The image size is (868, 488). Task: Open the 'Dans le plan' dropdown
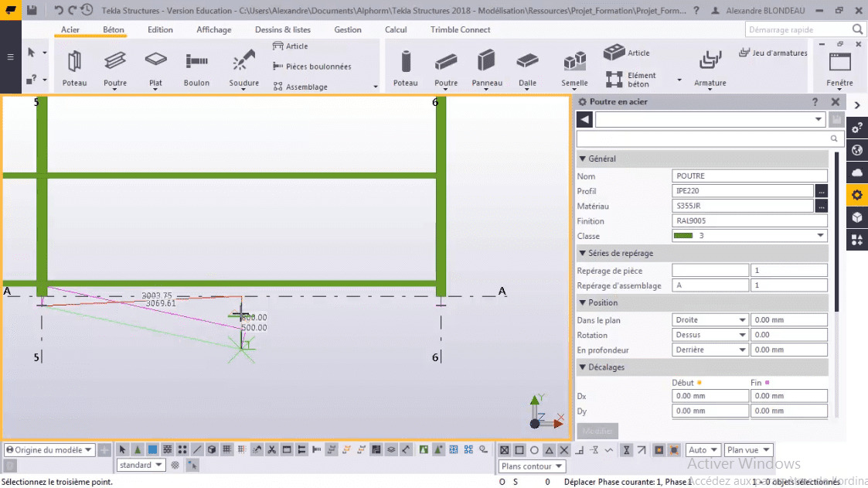coord(741,319)
